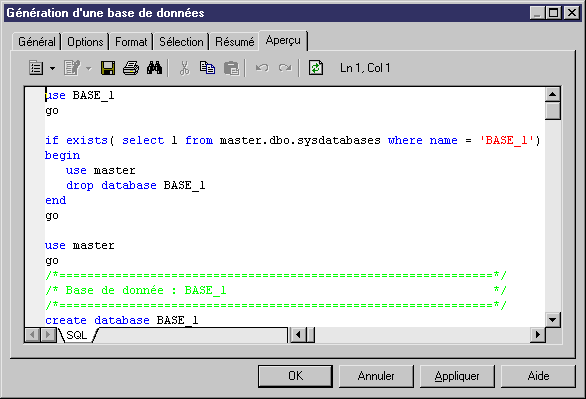The image size is (586, 399).
Task: Save the SQL preview with floppy icon
Action: pyautogui.click(x=108, y=68)
